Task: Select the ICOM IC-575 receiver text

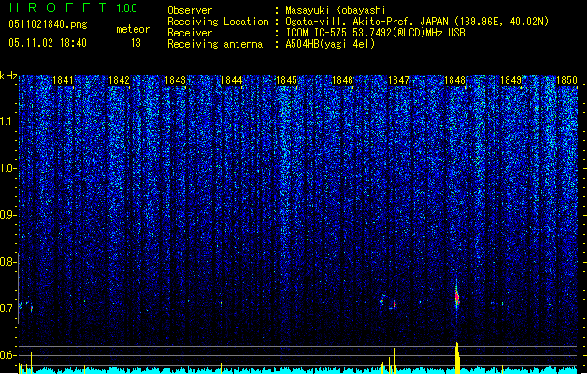Action: tap(375, 33)
